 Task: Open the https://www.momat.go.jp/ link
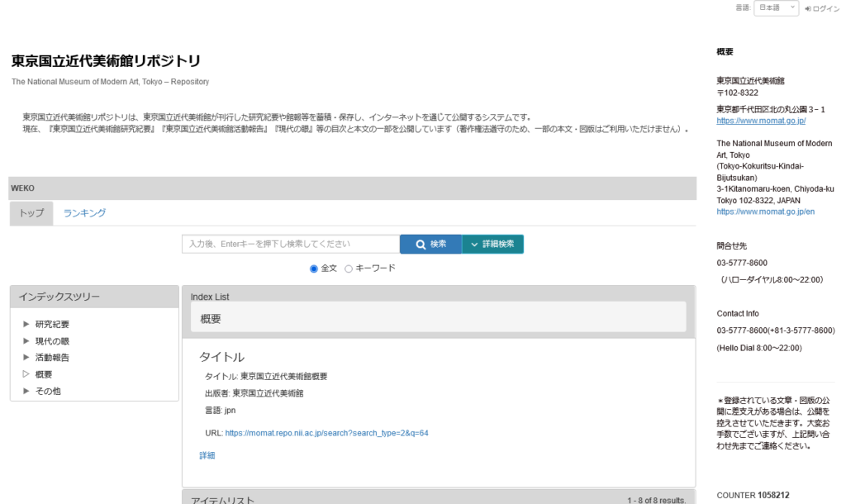[761, 121]
